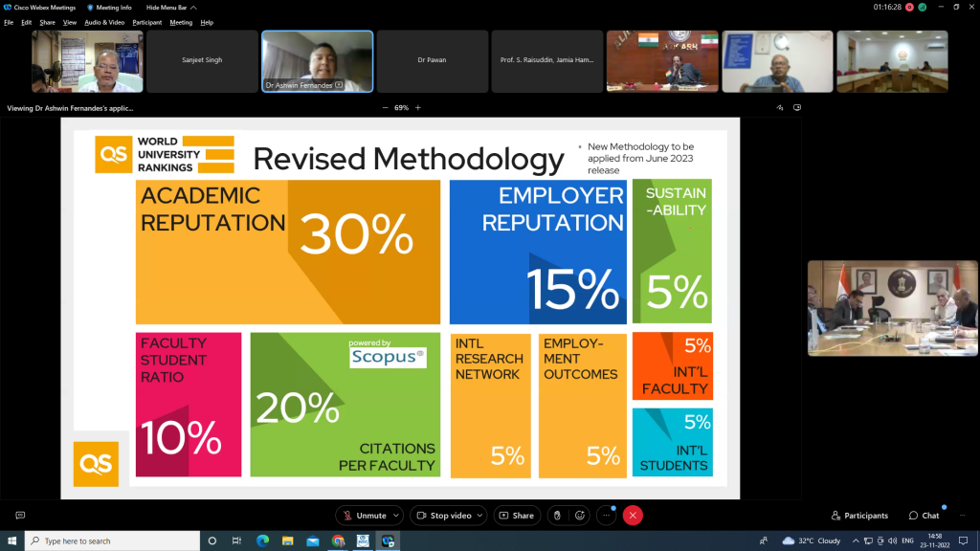
Task: Stop video camera feed
Action: pyautogui.click(x=444, y=516)
